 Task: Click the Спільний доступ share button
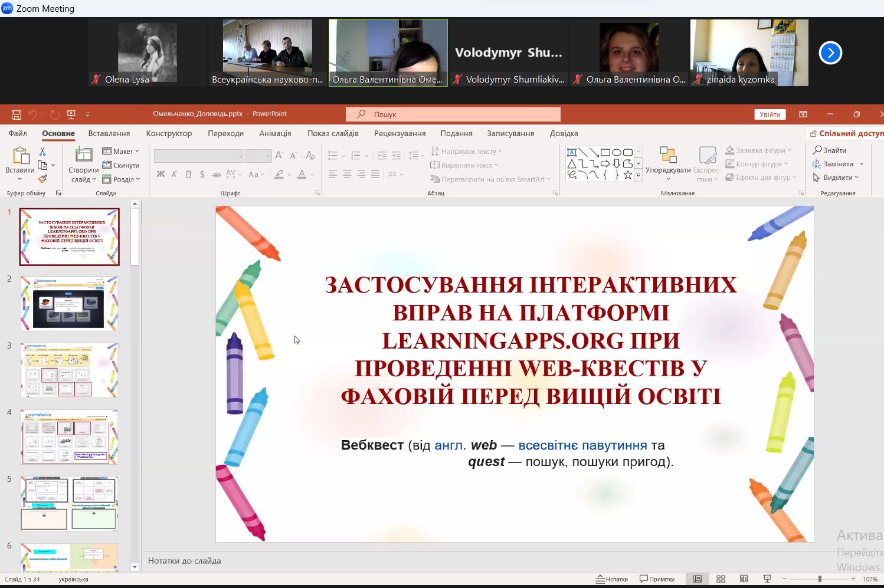tap(846, 133)
